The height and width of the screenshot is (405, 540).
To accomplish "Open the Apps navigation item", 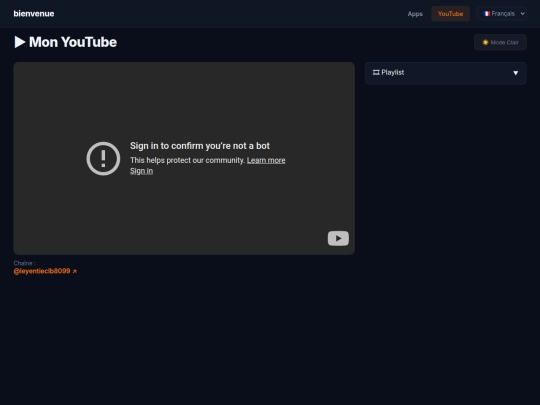I will point(415,14).
